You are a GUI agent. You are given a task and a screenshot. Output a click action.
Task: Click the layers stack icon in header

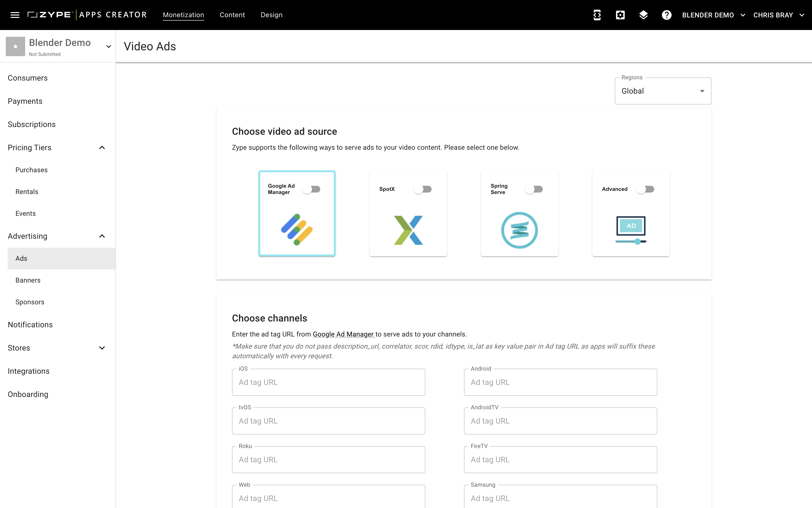643,15
